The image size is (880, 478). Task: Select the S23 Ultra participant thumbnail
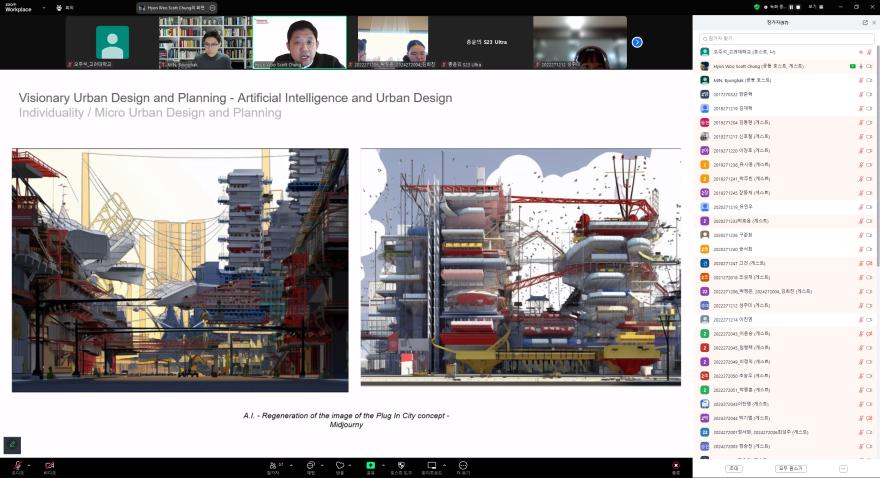[487, 42]
